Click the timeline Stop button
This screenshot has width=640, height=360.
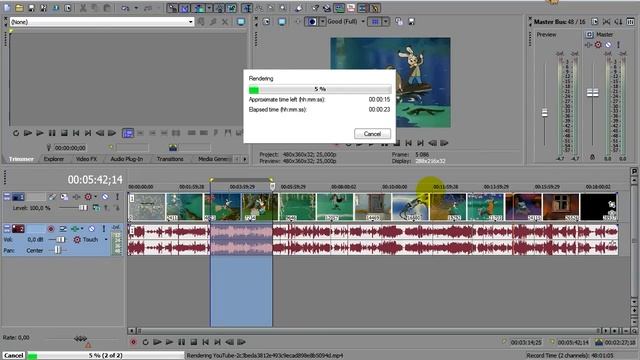pyautogui.click(x=193, y=342)
